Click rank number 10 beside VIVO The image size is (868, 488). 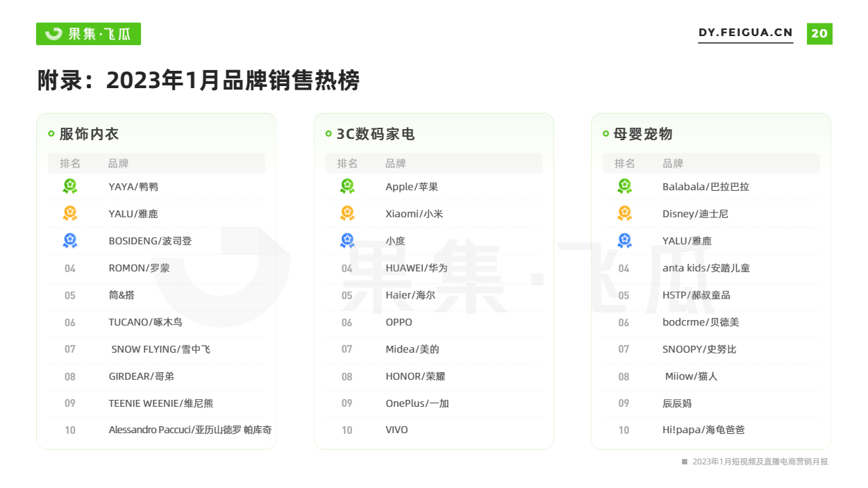[x=347, y=430]
